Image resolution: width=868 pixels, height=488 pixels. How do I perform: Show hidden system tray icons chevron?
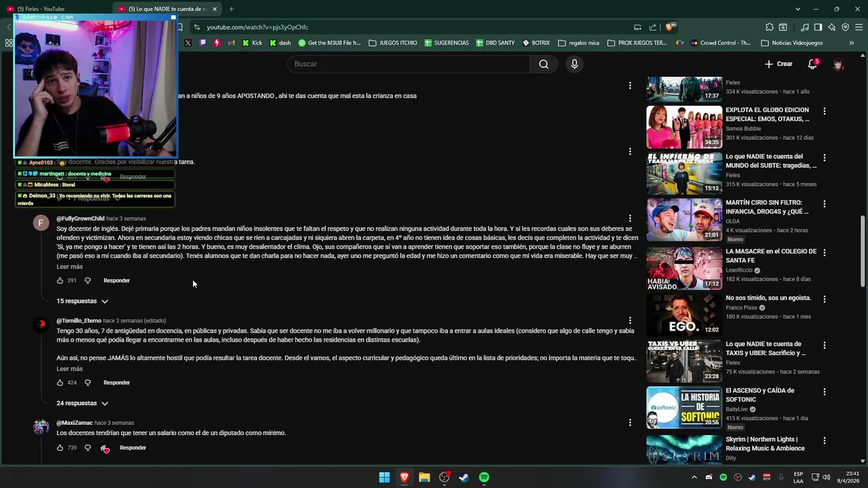[x=694, y=477]
